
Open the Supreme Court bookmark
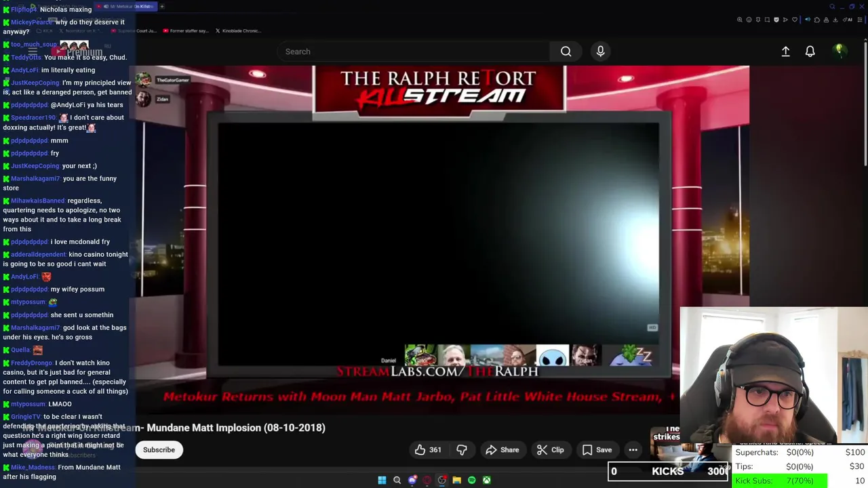134,31
